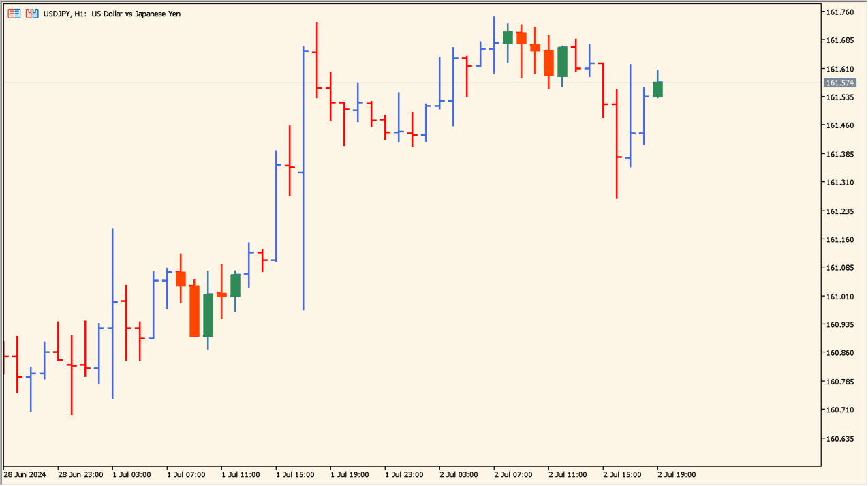Click the 2 Jul 03:00 time label

459,475
